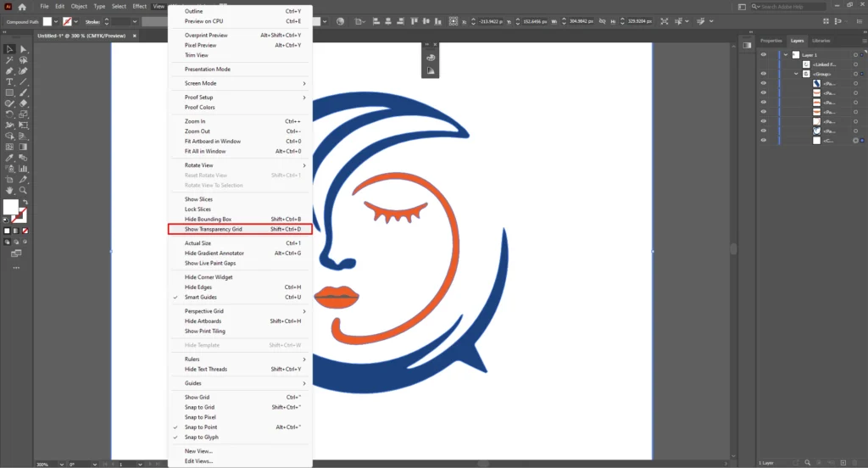Image resolution: width=868 pixels, height=468 pixels.
Task: Select the Shaper tool
Action: pos(9,103)
